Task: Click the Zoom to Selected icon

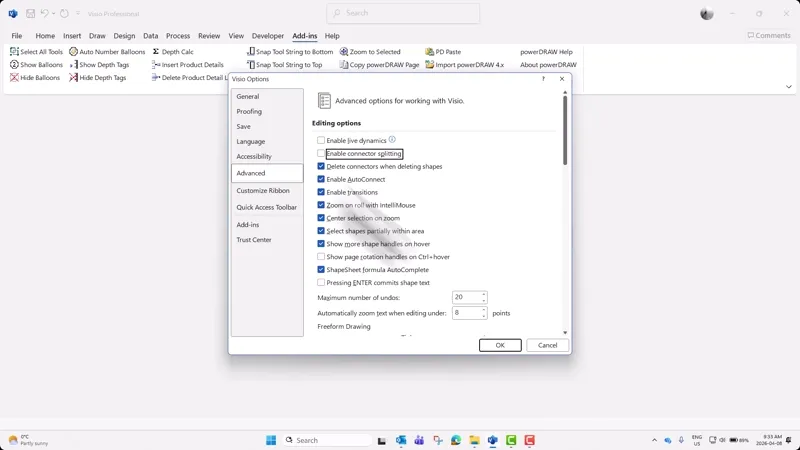Action: (x=344, y=52)
